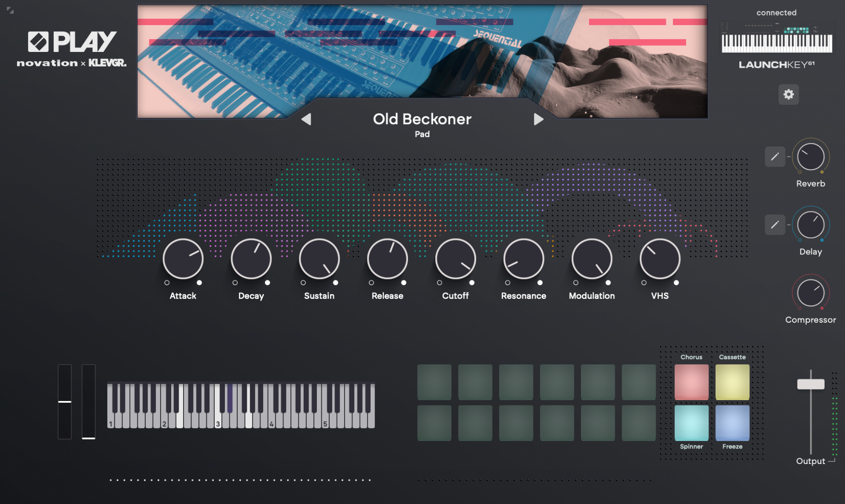Go to the previous preset with left arrow
This screenshot has width=845, height=504.
click(307, 119)
